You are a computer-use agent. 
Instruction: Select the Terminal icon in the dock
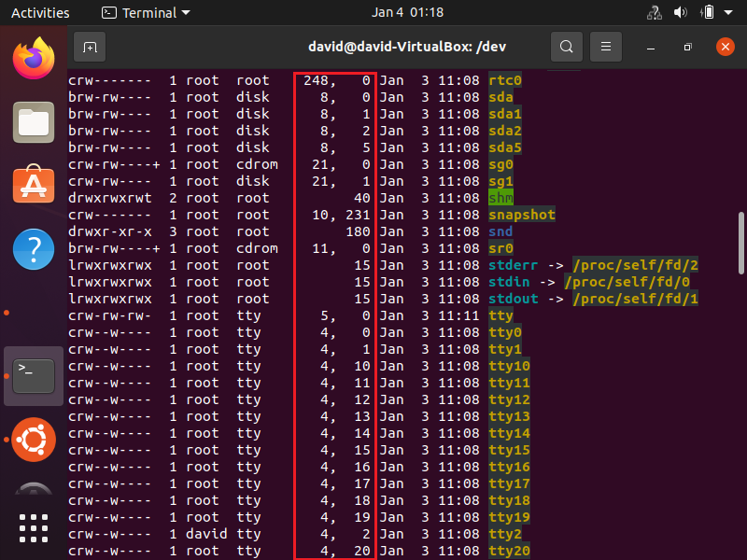coord(34,375)
